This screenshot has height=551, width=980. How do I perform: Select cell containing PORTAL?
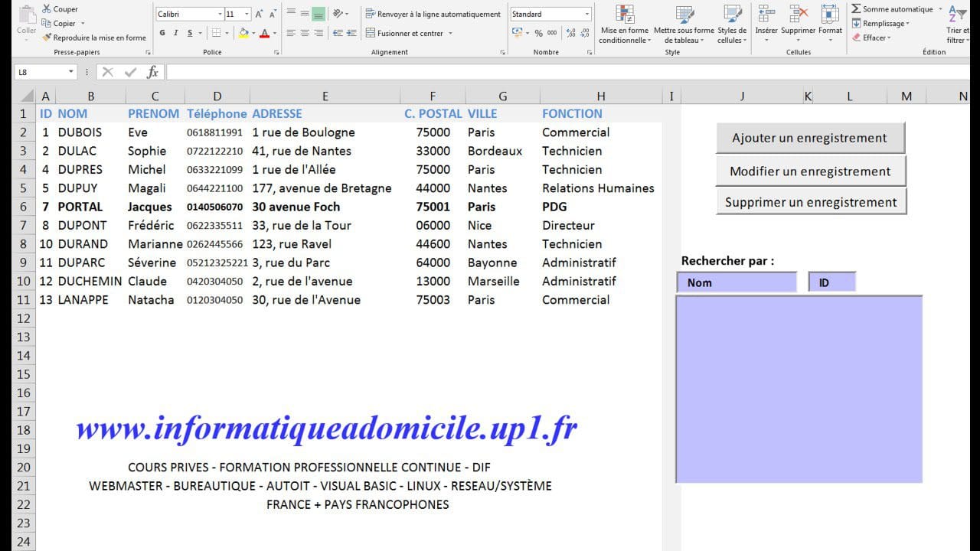(x=90, y=207)
